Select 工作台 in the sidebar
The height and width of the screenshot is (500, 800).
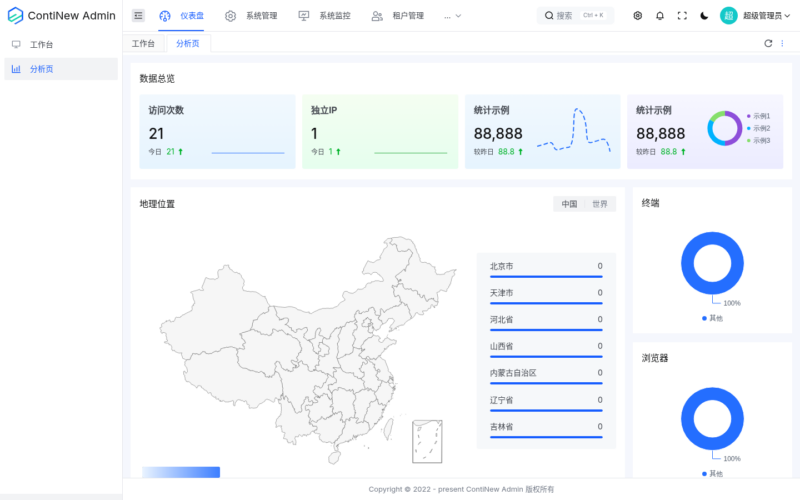pyautogui.click(x=61, y=44)
